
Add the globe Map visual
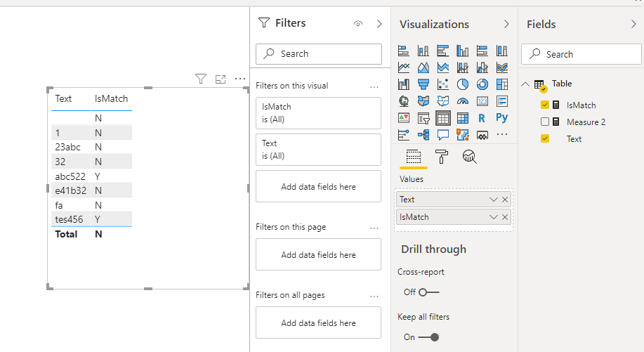coord(404,101)
